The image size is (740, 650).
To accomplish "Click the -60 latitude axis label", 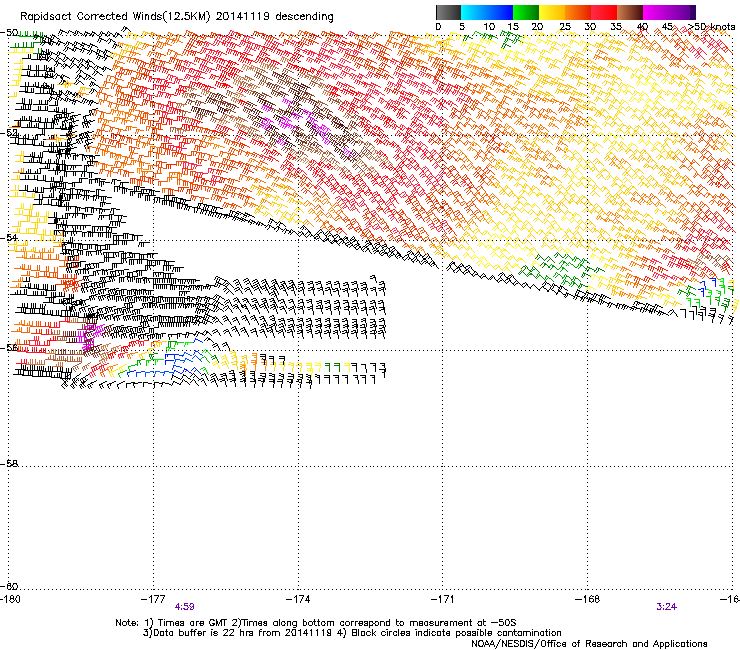I will pyautogui.click(x=9, y=586).
